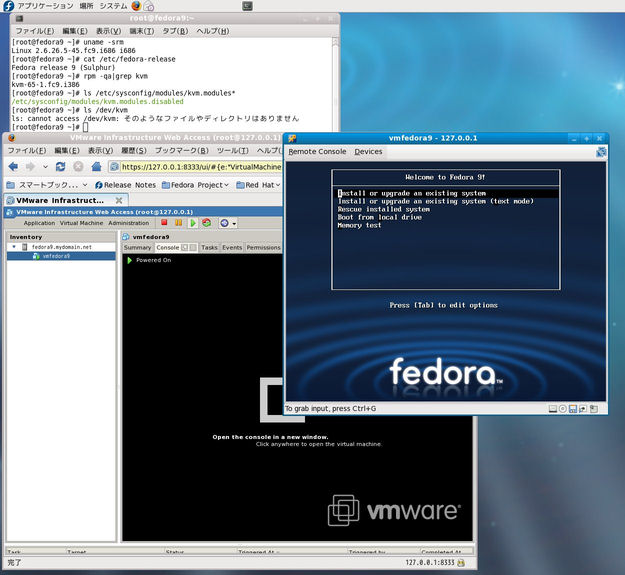Click Firefox stop loading button
The image size is (625, 575).
(x=78, y=167)
